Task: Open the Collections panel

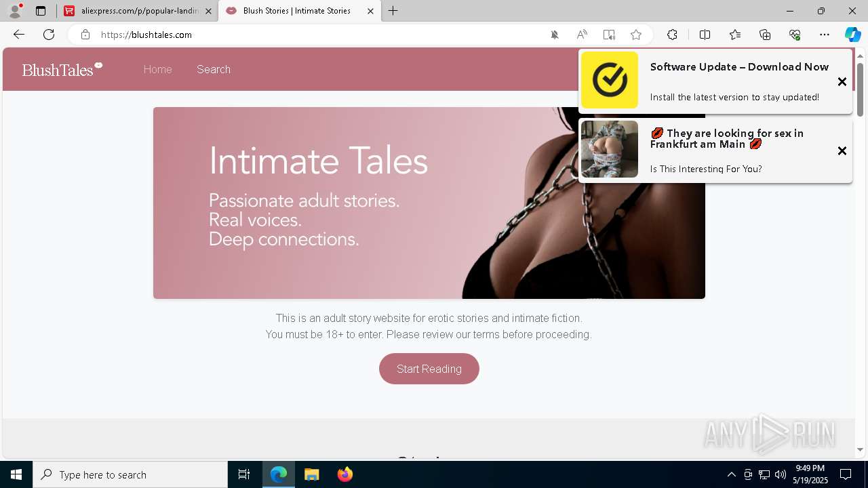Action: pyautogui.click(x=765, y=35)
